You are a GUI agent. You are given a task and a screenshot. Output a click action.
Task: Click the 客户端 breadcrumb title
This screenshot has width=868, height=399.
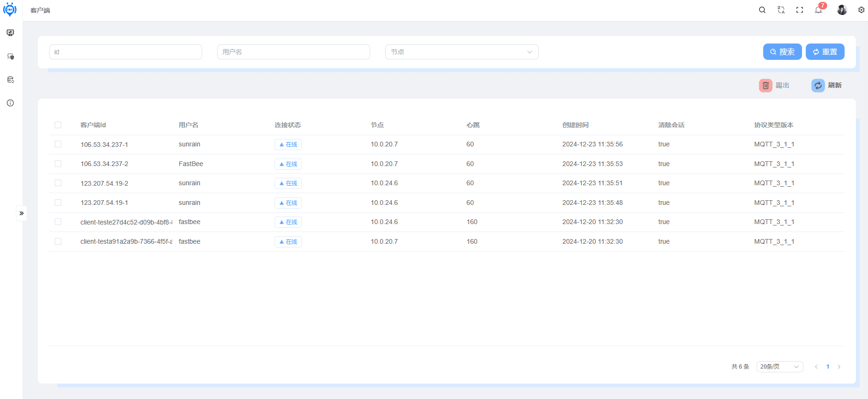click(x=40, y=10)
